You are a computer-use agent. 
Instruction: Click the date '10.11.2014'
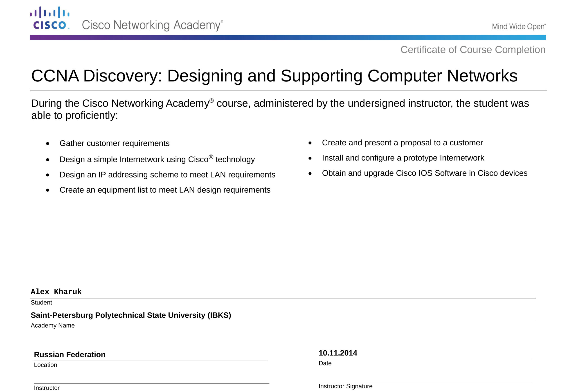click(x=338, y=353)
